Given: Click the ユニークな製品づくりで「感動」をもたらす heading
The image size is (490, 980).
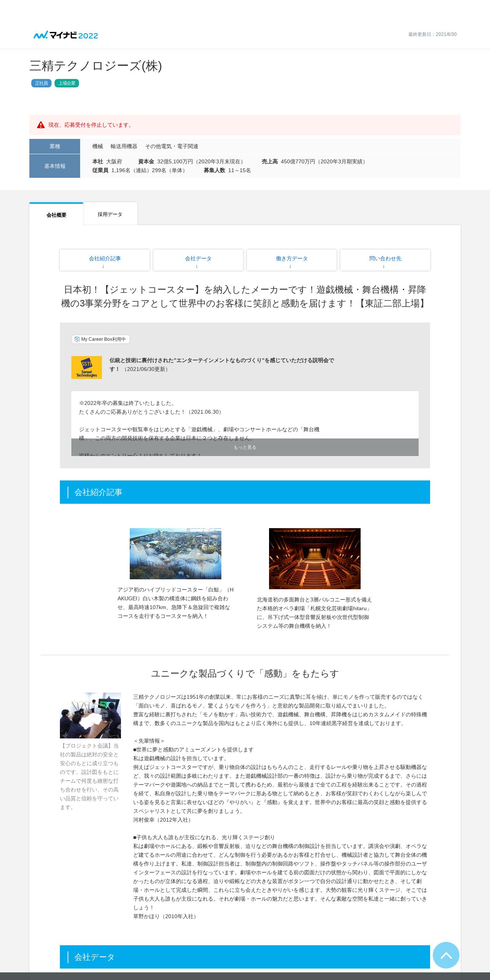Looking at the screenshot, I should (x=245, y=674).
